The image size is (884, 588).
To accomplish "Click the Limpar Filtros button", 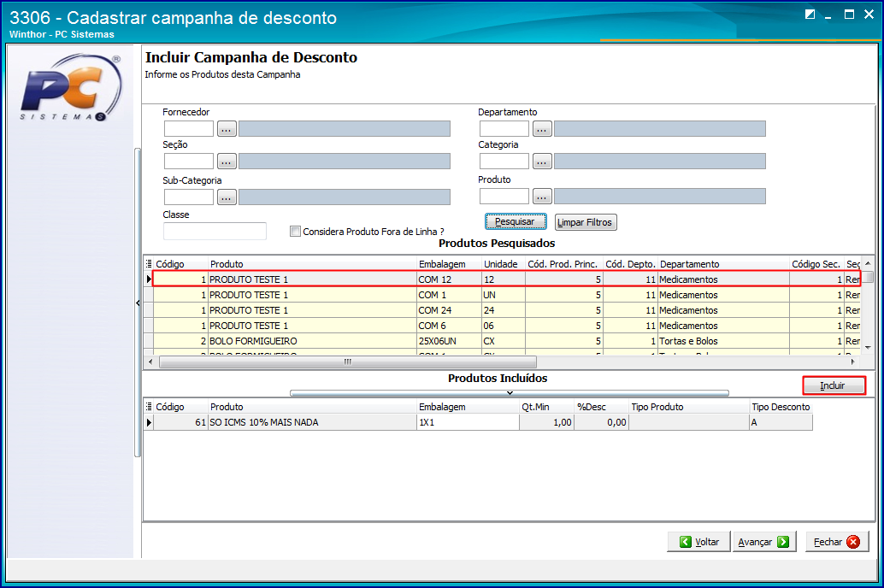I will coord(586,222).
